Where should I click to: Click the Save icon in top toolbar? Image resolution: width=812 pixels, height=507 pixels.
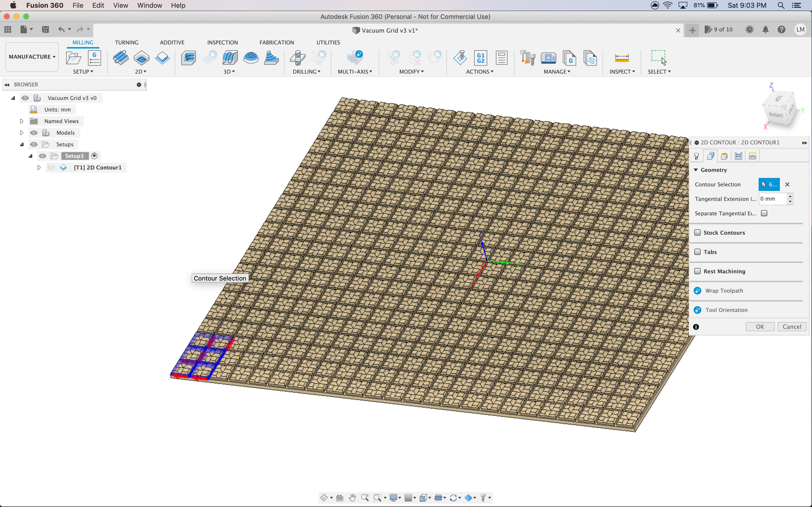(x=45, y=29)
